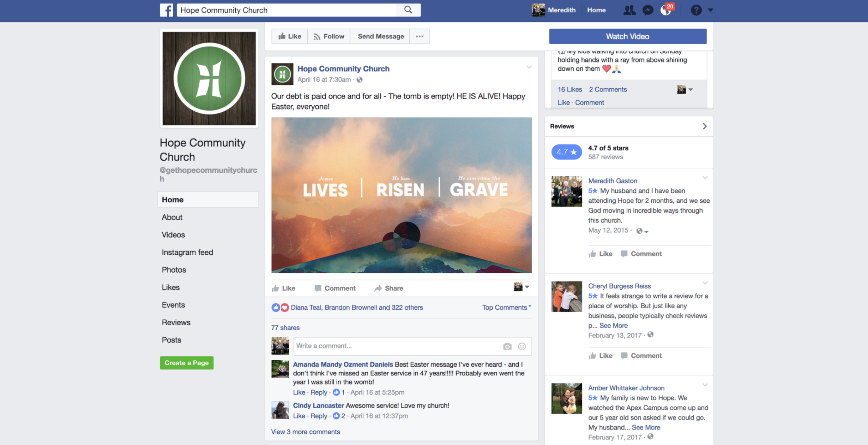
Task: Like the page using the header Like button
Action: pyautogui.click(x=289, y=36)
